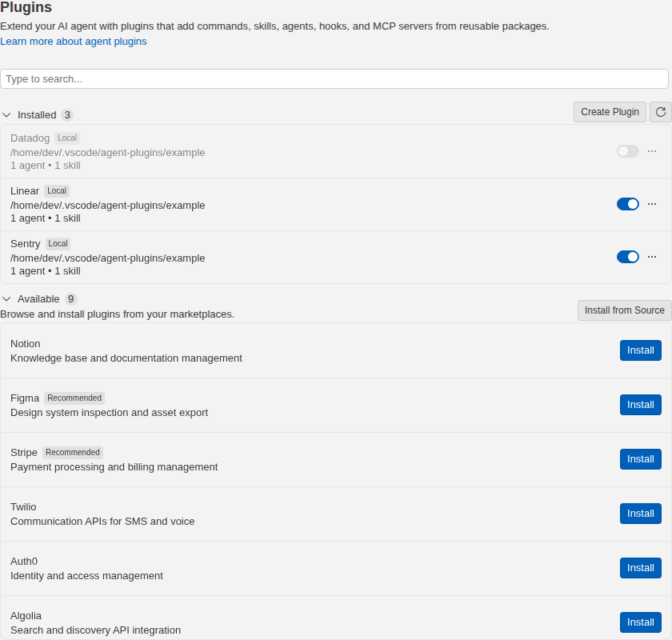
Task: Select the Figma plugin title
Action: click(x=25, y=398)
